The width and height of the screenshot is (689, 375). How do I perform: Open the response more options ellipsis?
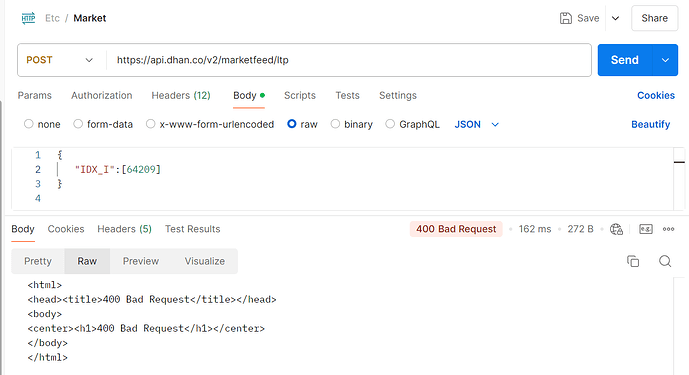pyautogui.click(x=668, y=229)
